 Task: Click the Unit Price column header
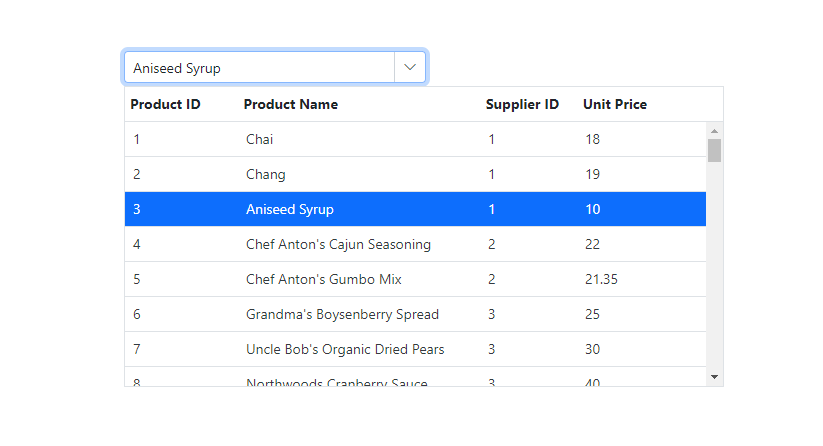click(x=615, y=104)
